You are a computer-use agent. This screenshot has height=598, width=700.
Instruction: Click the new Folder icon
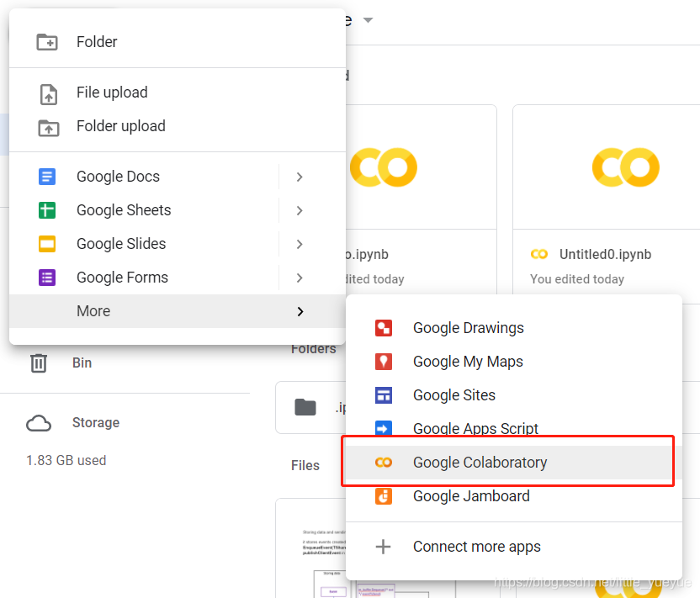47,42
